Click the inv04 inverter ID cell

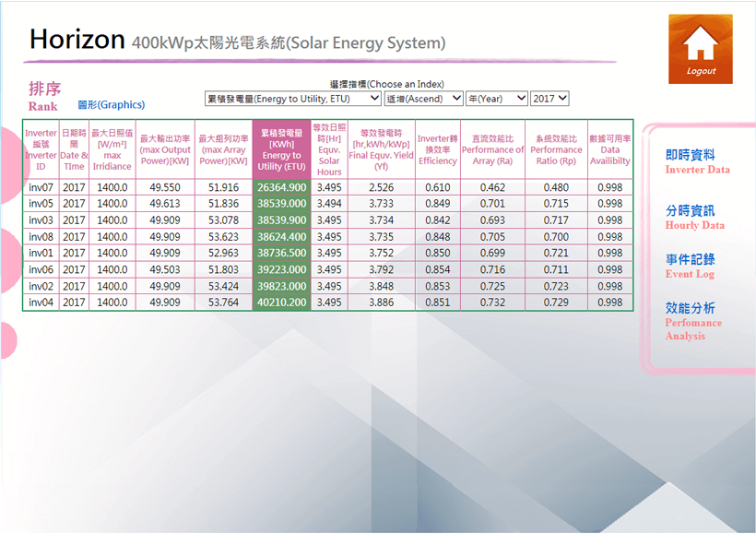[41, 303]
